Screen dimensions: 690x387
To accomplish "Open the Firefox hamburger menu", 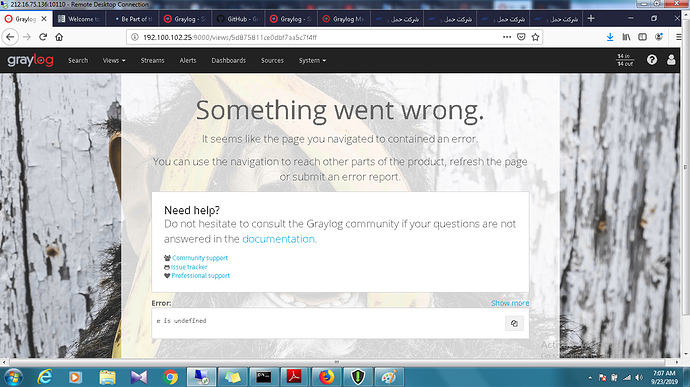I will pos(679,37).
